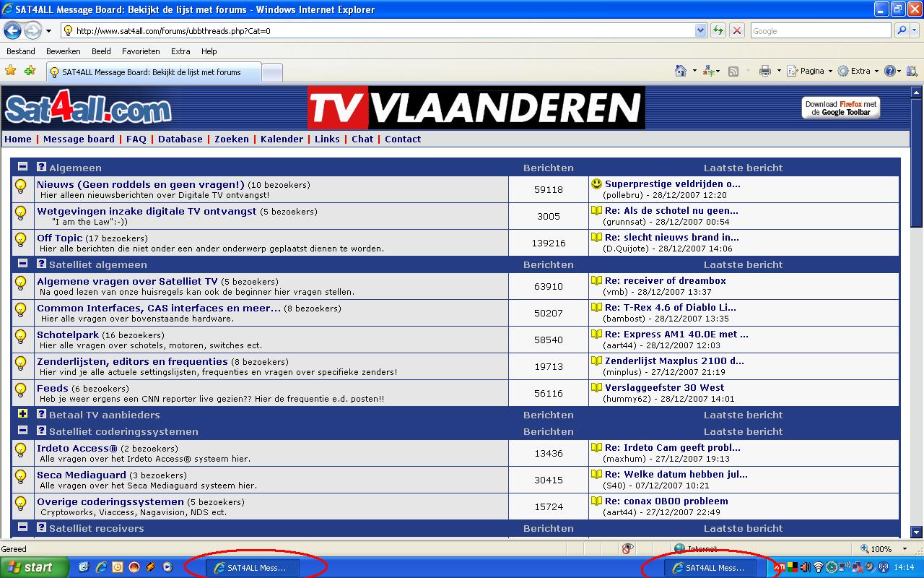Click the blue Help question mark icon
Image resolution: width=924 pixels, height=578 pixels.
pos(890,71)
